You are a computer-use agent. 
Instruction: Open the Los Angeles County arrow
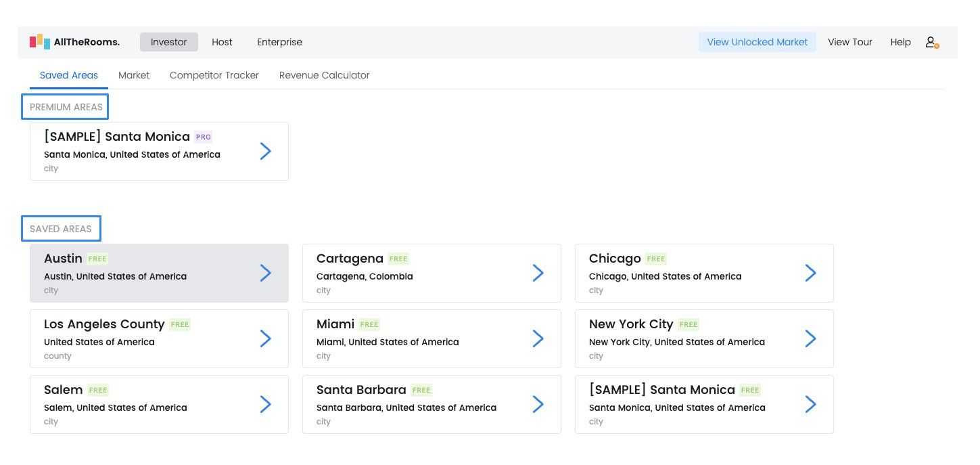coord(266,338)
